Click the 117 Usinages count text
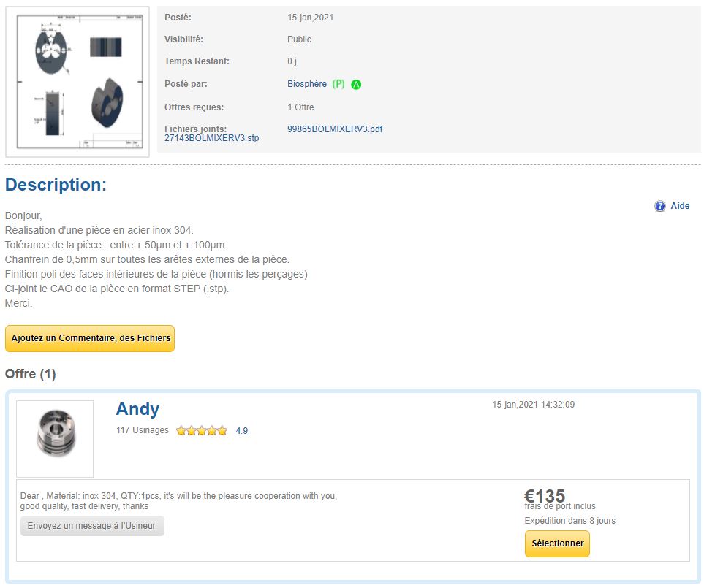 (143, 429)
